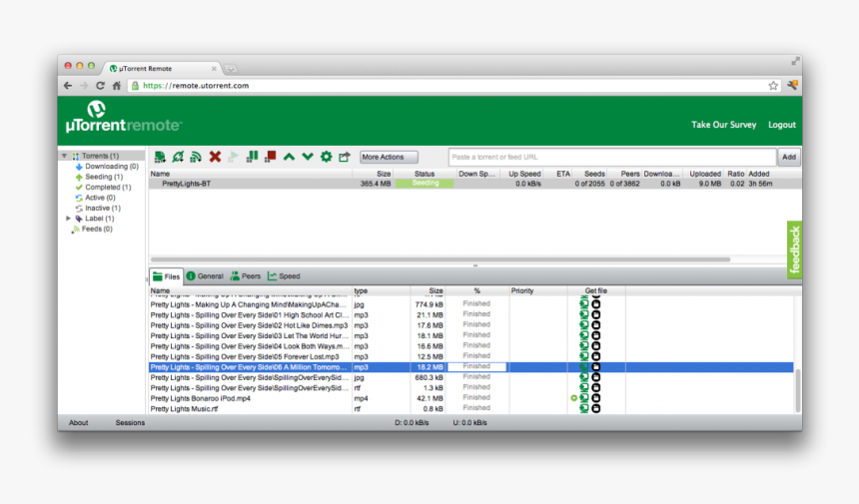Switch to the Speed tab
The height and width of the screenshot is (504, 859).
pos(284,276)
